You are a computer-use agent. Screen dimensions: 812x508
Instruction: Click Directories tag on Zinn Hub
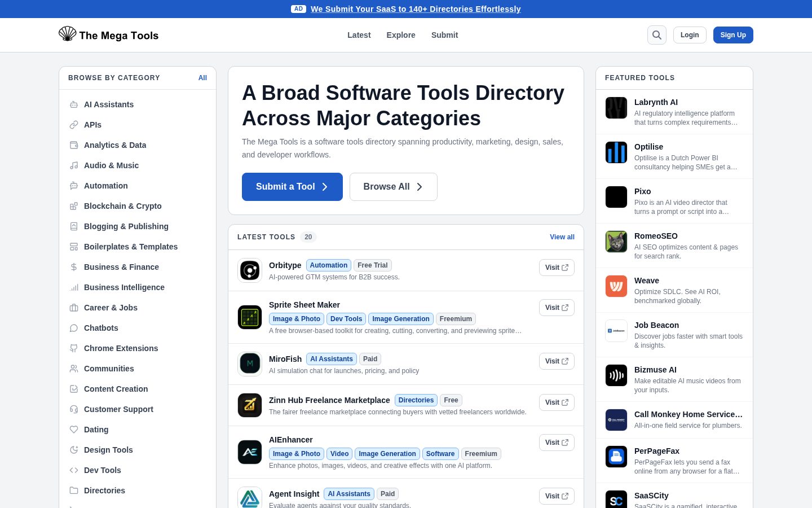coord(416,400)
